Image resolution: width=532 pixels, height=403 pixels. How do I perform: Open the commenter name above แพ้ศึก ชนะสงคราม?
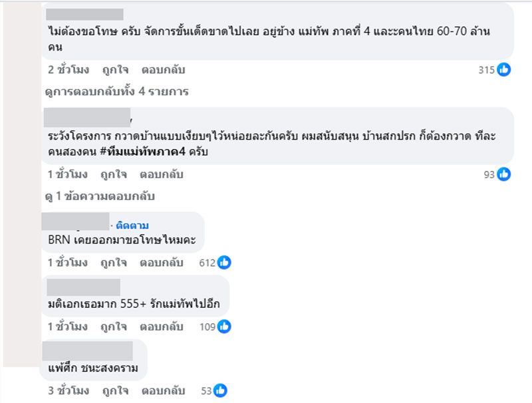click(87, 351)
